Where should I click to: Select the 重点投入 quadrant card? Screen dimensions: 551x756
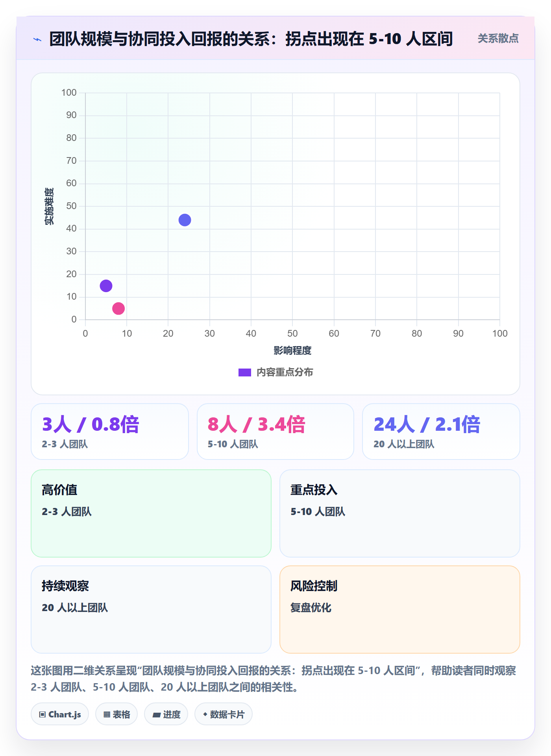click(x=400, y=513)
